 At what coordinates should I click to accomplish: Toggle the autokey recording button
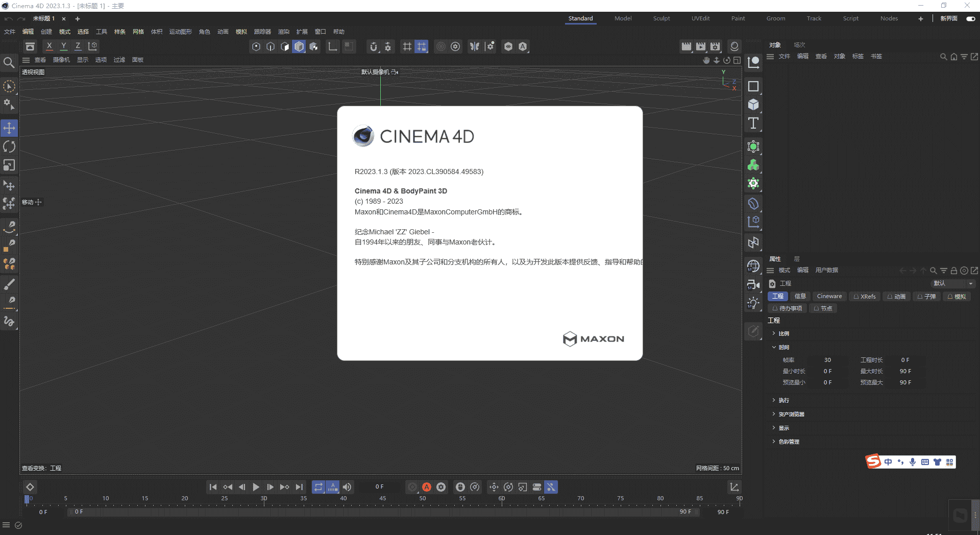(427, 487)
